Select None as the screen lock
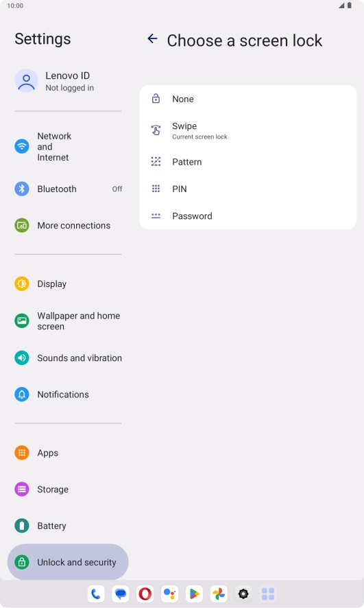 [248, 99]
